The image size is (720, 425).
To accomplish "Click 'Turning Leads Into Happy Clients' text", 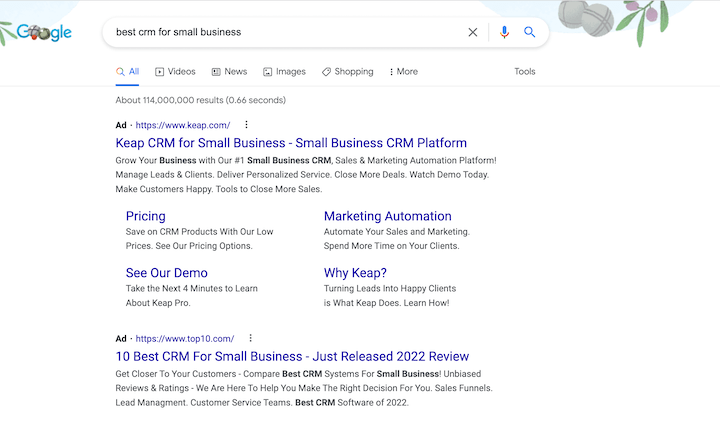I will 390,289.
